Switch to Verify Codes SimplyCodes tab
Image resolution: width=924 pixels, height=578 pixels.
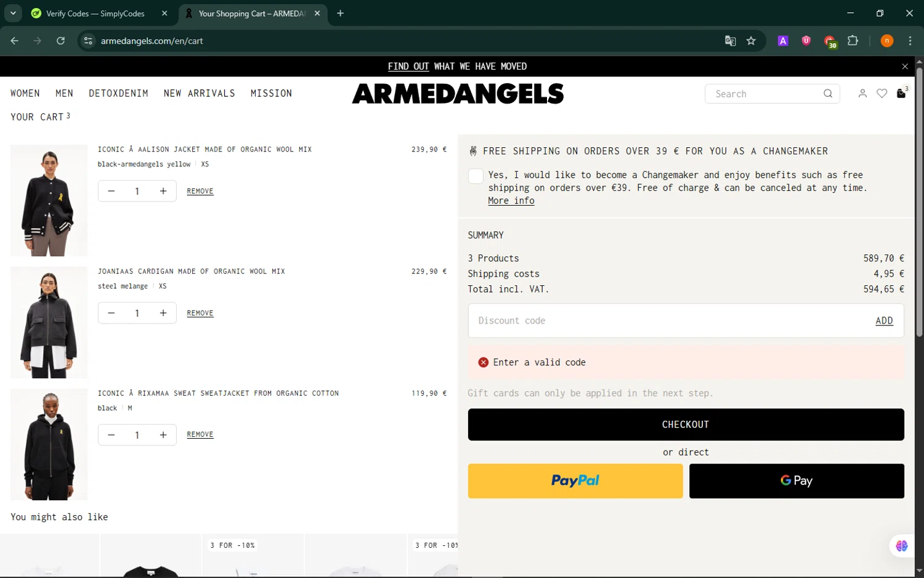95,14
